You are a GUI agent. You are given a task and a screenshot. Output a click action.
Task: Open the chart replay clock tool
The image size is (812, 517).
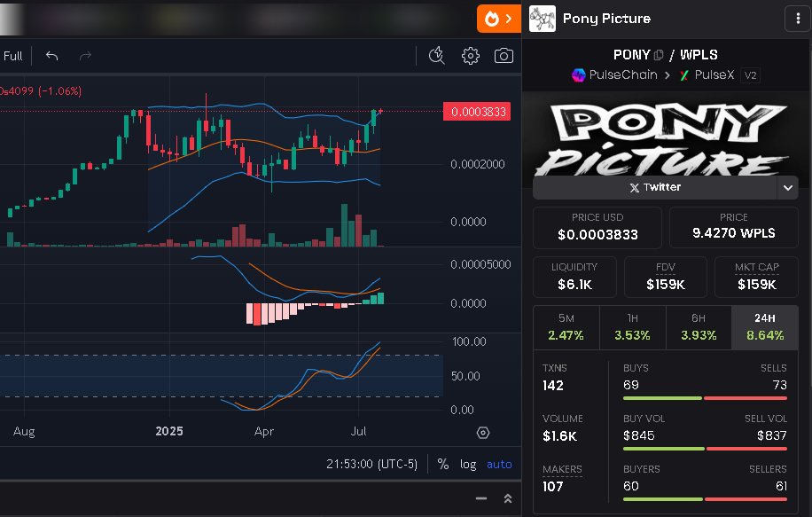(x=436, y=56)
